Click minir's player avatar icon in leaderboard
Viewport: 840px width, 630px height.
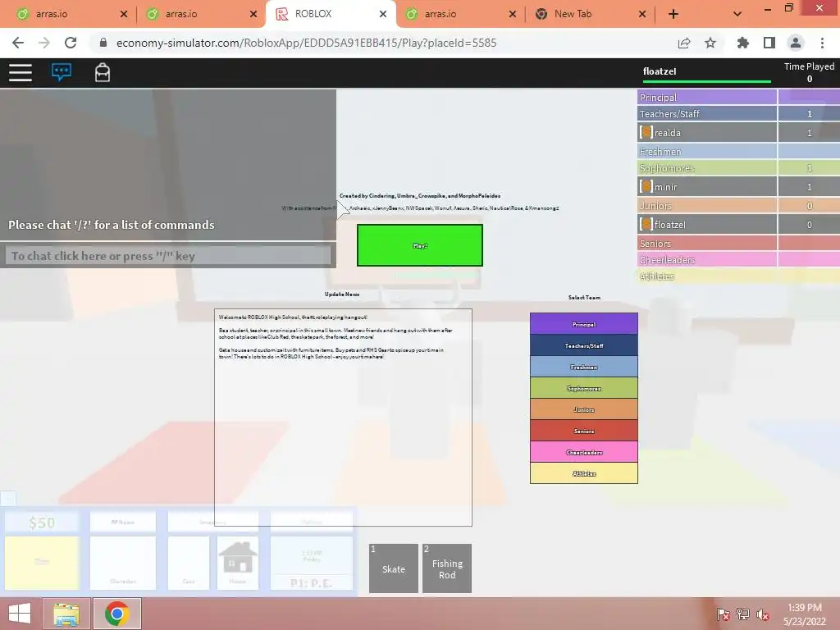646,186
